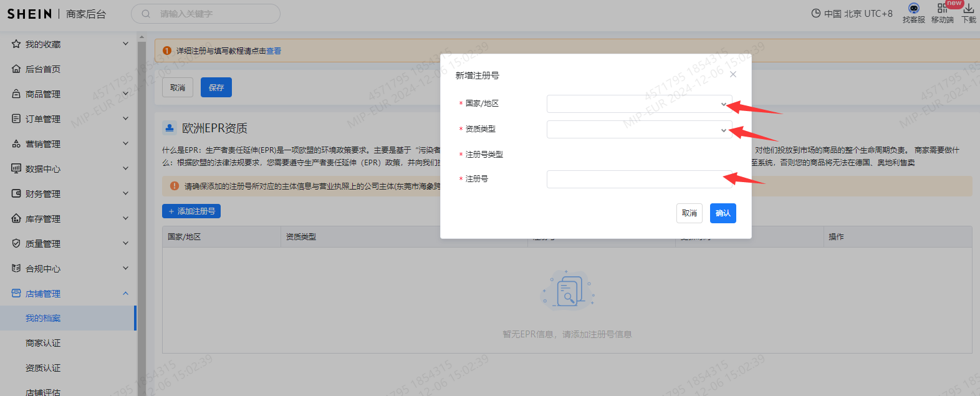
Task: Collapse 店铺管理 menu chevron
Action: pos(125,293)
